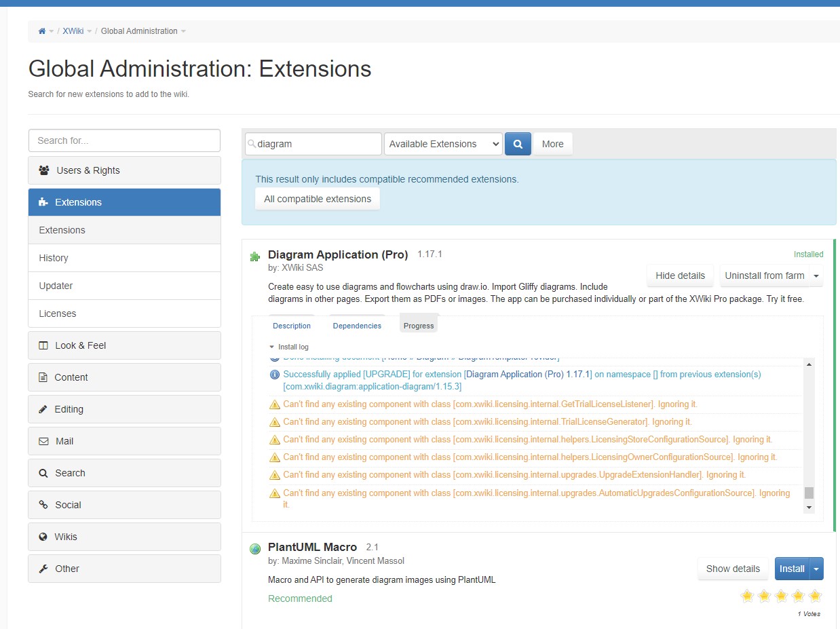Expand the Wikis section
The width and height of the screenshot is (840, 629).
tap(124, 537)
